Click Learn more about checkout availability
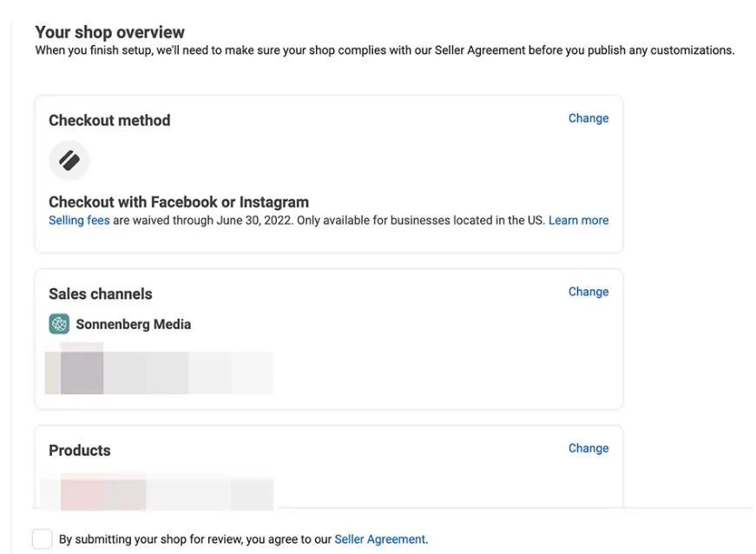 pos(578,221)
